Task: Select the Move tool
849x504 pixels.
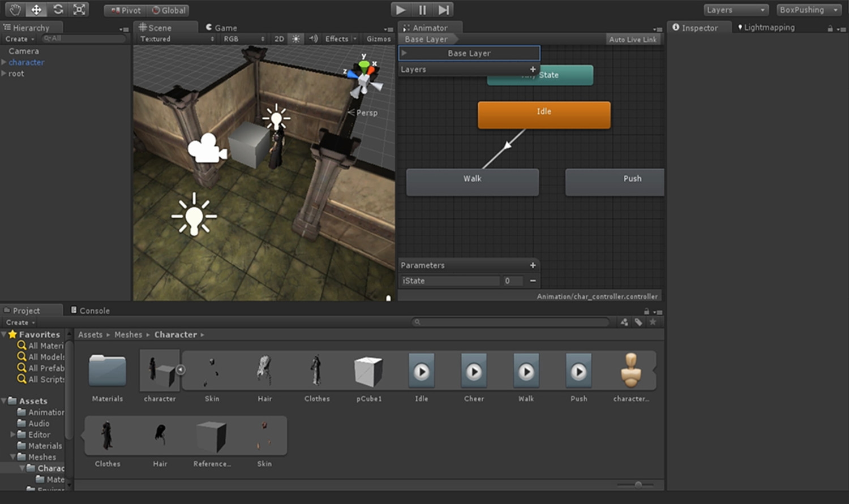Action: point(36,9)
